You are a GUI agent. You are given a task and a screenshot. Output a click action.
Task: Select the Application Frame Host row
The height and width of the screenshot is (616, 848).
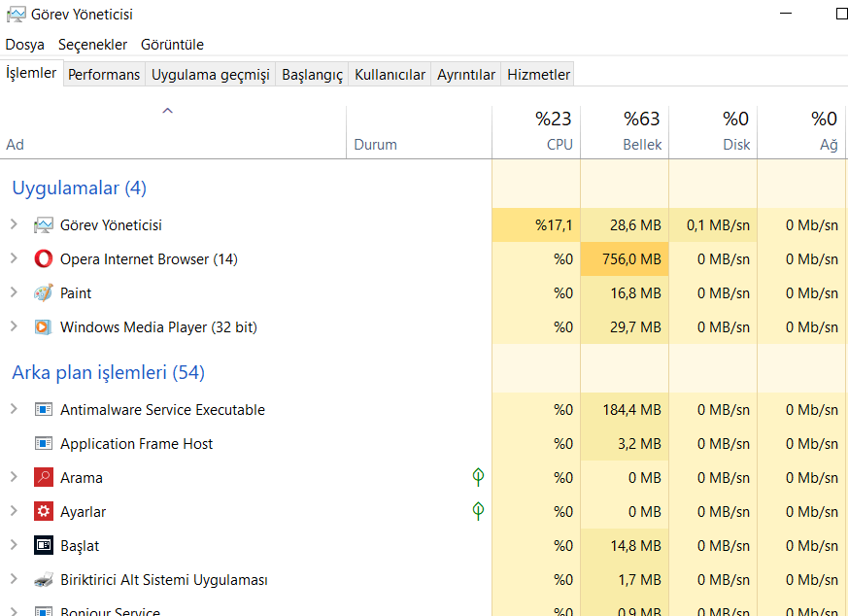136,444
